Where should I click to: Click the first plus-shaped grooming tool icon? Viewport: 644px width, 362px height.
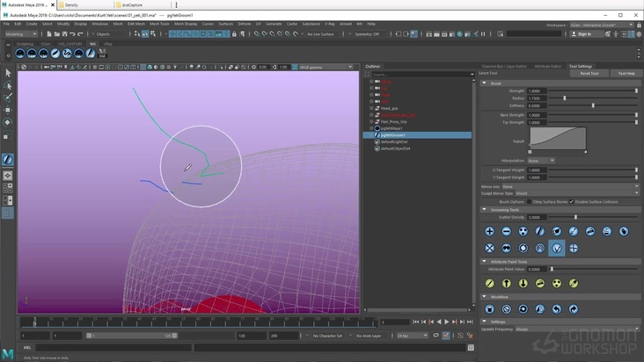pos(490,231)
